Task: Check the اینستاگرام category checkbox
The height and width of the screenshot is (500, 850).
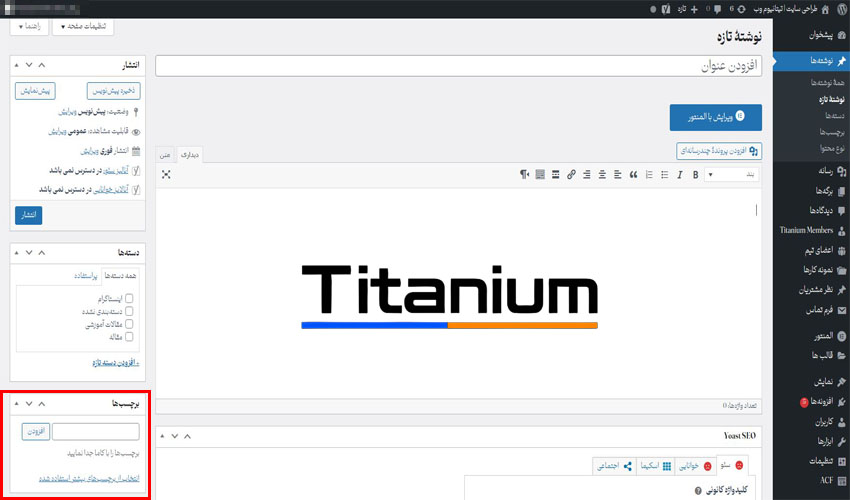Action: point(129,298)
